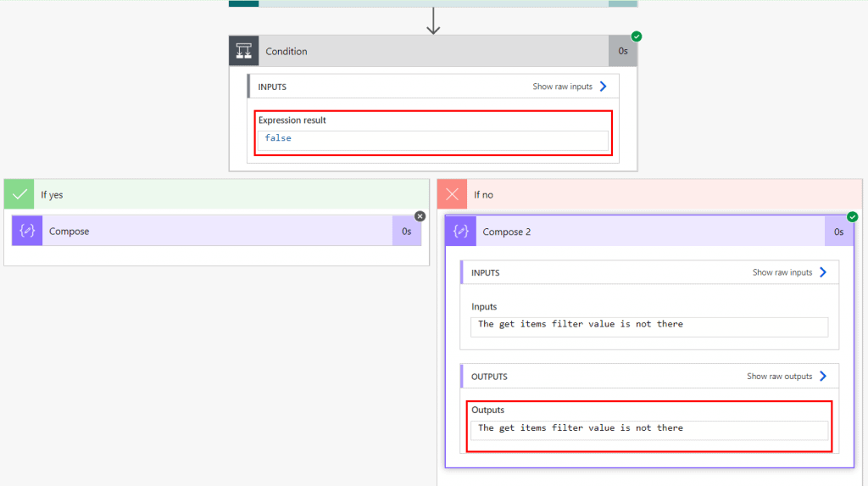Collapse the Compose 2 card header

tap(650, 231)
